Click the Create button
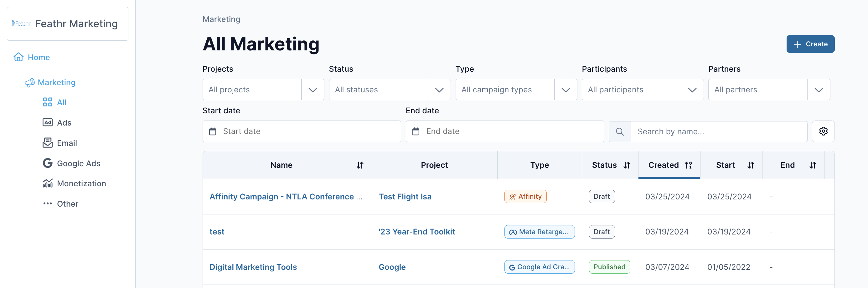868x288 pixels. tap(810, 44)
